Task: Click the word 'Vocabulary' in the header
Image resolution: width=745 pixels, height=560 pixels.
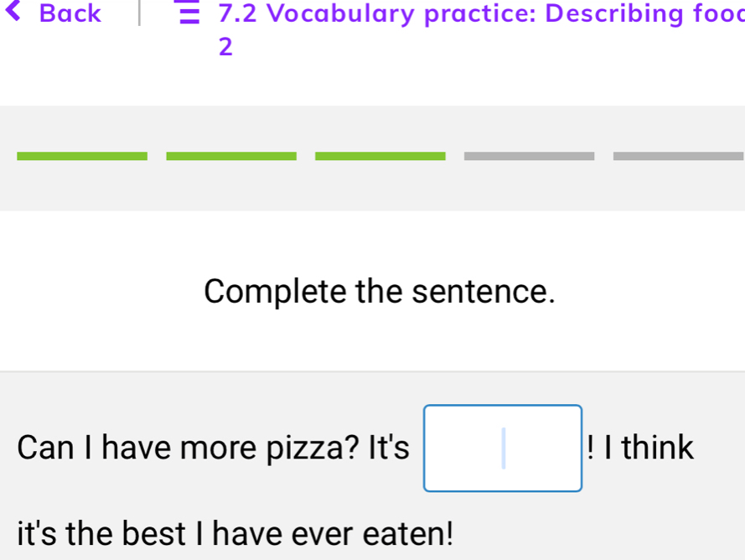Action: point(342,14)
